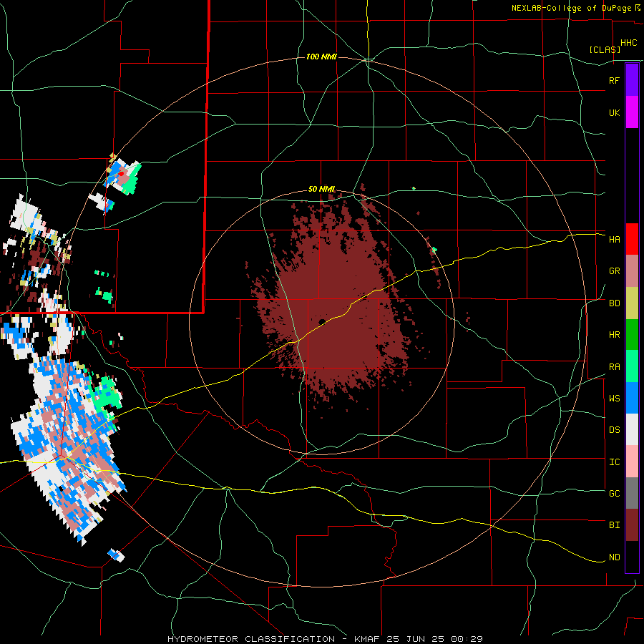Screen dimensions: 644x644
Task: Click the HA legend label
Action: click(614, 239)
